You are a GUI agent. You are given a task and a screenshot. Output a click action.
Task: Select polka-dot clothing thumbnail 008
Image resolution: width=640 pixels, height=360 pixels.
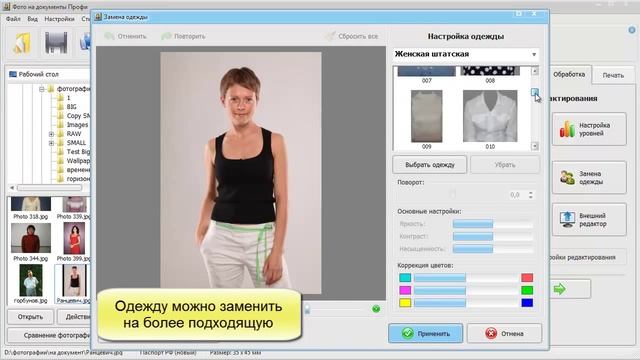(490, 71)
